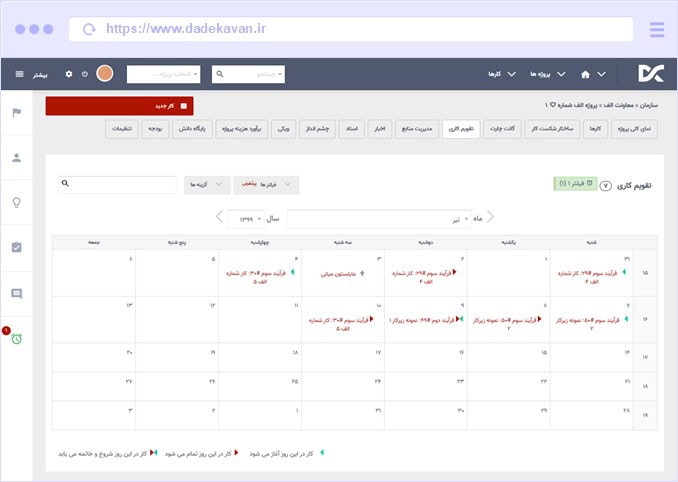Click the red کار جدید button
Image resolution: width=678 pixels, height=482 pixels.
click(119, 106)
